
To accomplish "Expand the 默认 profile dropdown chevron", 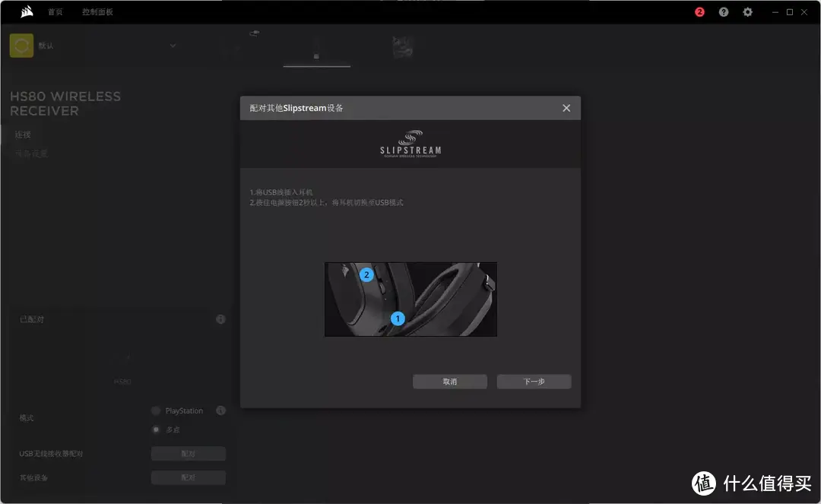I will 173,46.
